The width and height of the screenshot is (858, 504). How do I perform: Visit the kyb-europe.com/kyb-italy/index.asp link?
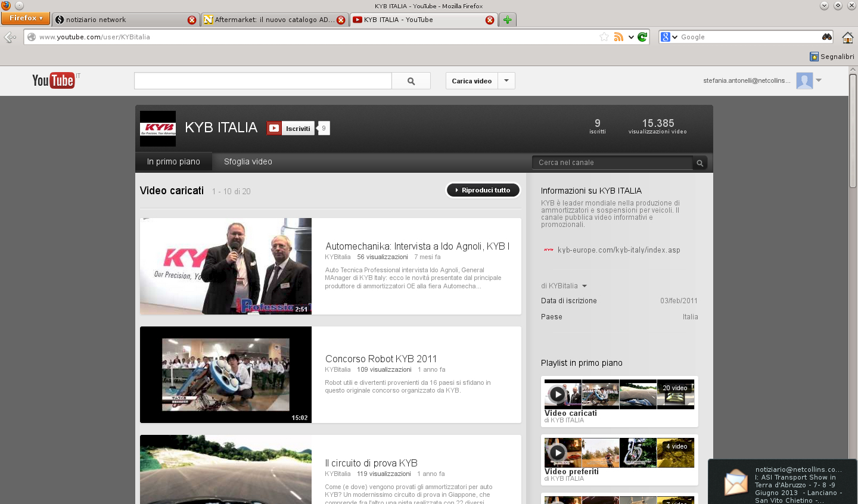pyautogui.click(x=618, y=250)
